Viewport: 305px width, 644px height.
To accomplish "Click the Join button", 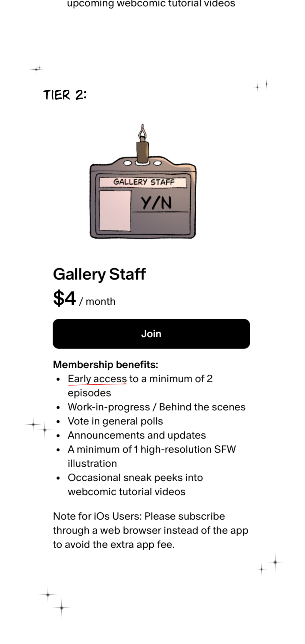I will pos(151,334).
